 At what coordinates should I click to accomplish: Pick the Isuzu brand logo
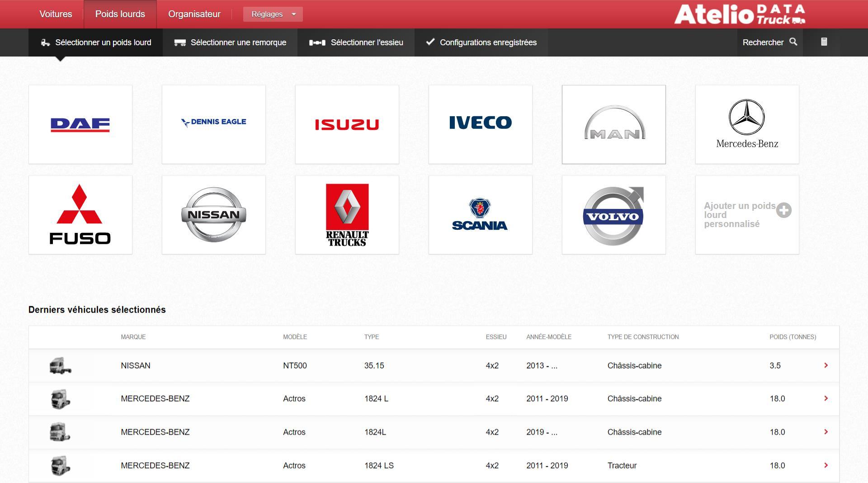coord(347,124)
